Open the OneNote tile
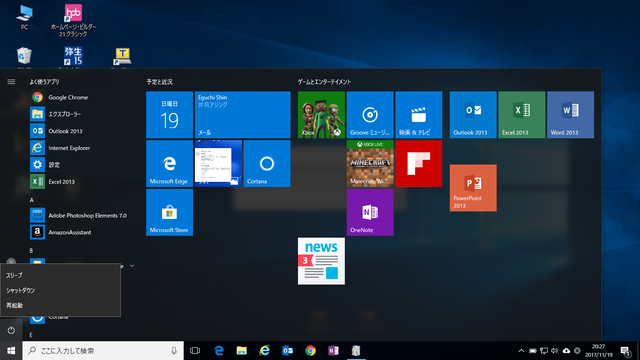This screenshot has height=360, width=640. click(370, 212)
